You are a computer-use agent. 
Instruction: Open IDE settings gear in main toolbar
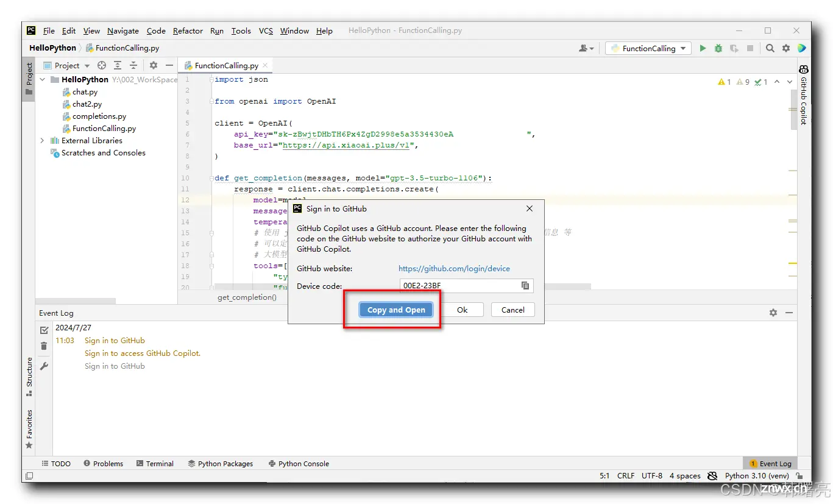tap(786, 48)
